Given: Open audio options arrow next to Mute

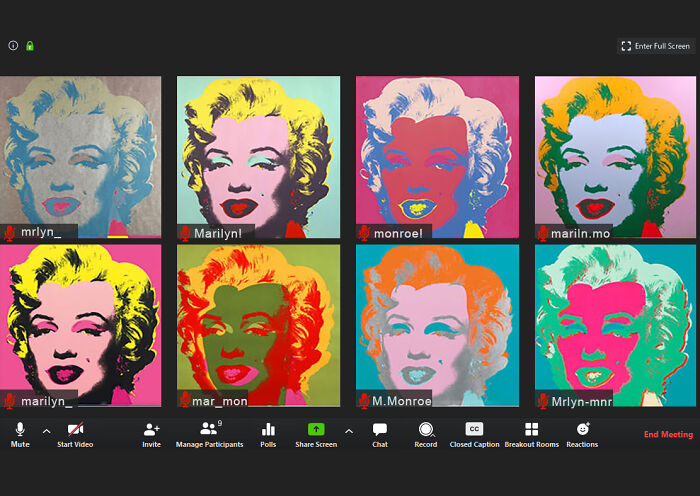Looking at the screenshot, I should [x=46, y=431].
